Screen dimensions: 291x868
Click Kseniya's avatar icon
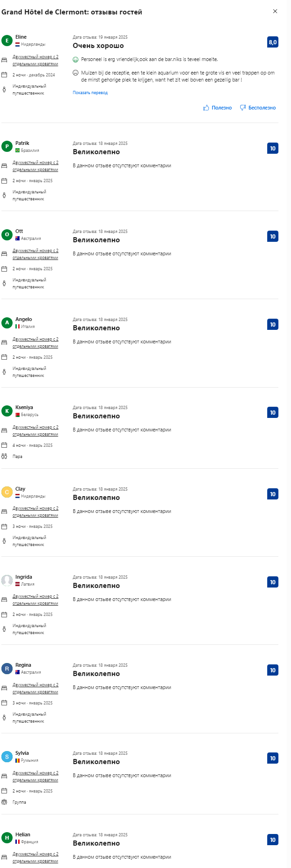tap(7, 411)
